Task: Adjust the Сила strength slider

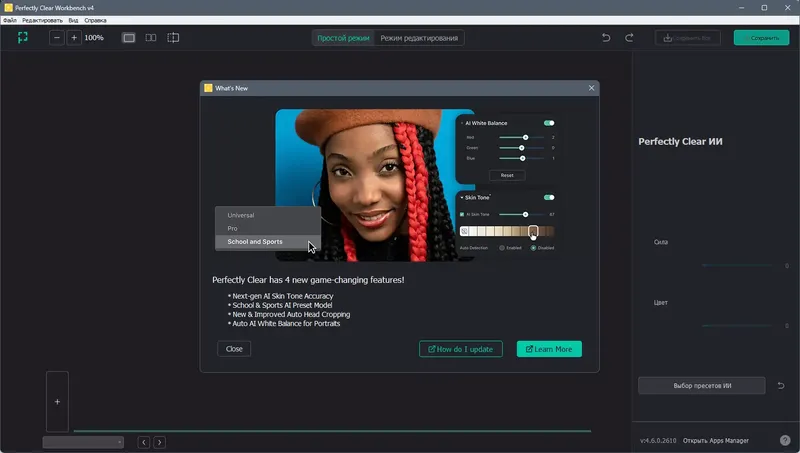Action: click(x=737, y=265)
